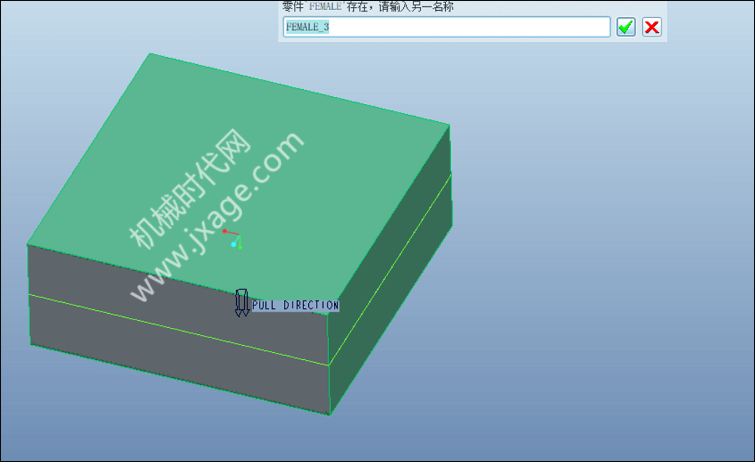Viewport: 755px width, 462px height.
Task: Select the PULL DIRECTION label
Action: 296,305
